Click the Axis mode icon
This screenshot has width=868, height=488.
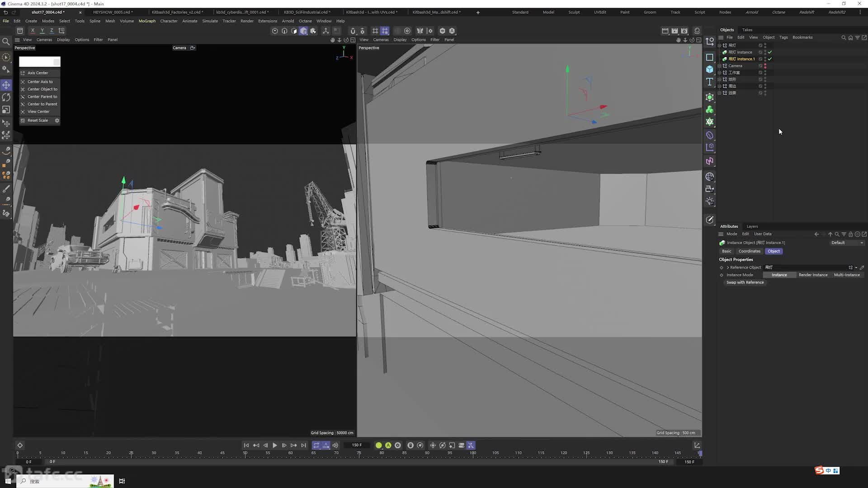325,31
